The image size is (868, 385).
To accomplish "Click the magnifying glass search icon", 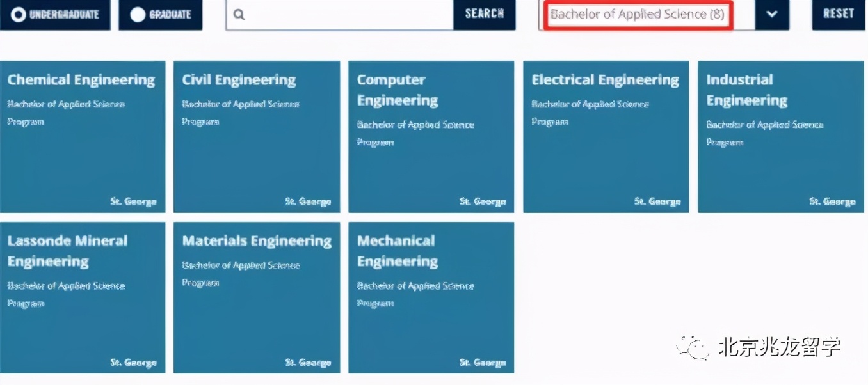I will 239,14.
